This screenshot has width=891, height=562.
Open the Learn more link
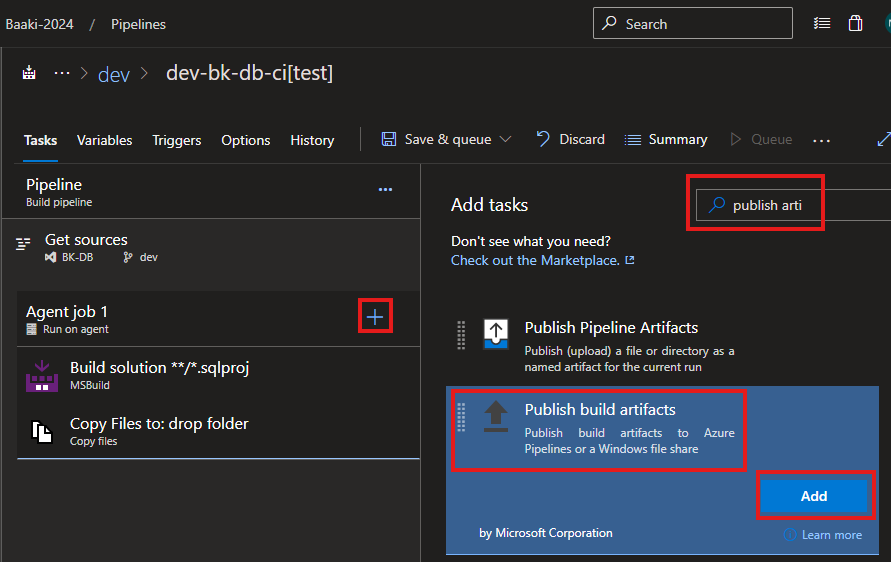(831, 535)
